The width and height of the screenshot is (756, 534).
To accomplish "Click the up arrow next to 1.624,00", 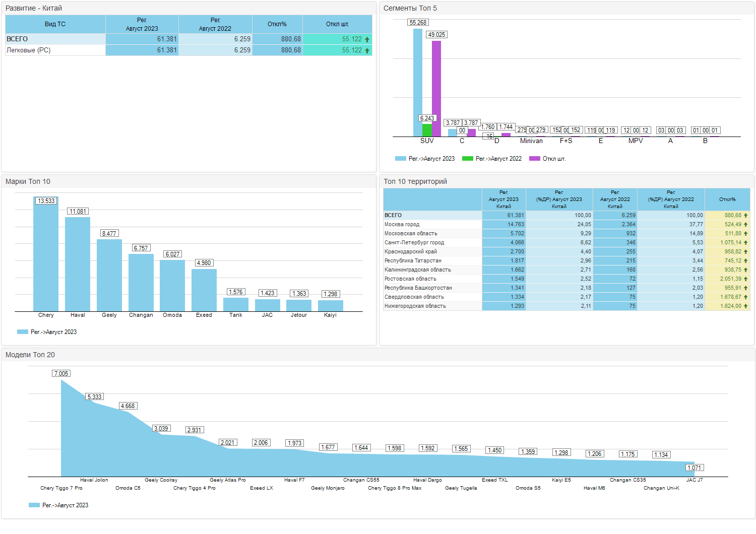I will tap(746, 306).
